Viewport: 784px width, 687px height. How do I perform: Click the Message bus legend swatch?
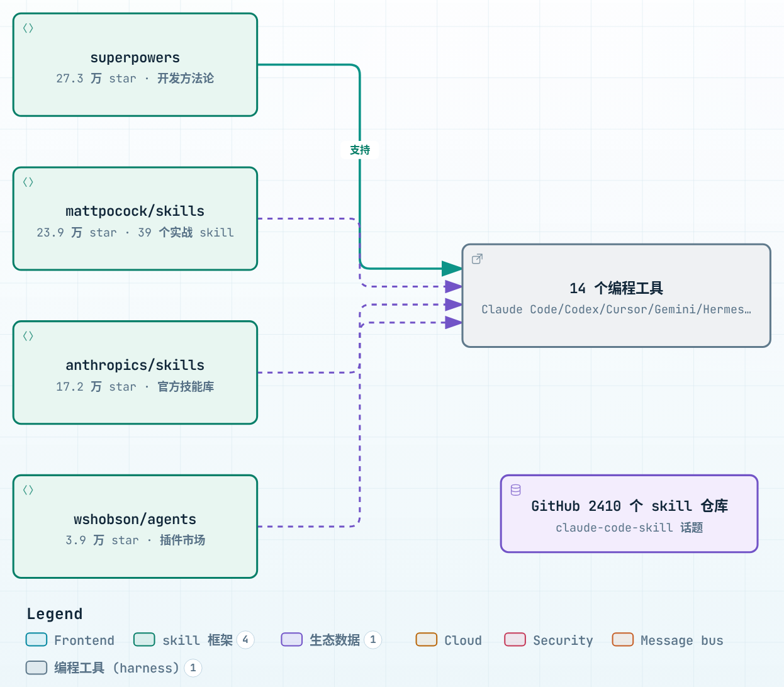pos(623,640)
